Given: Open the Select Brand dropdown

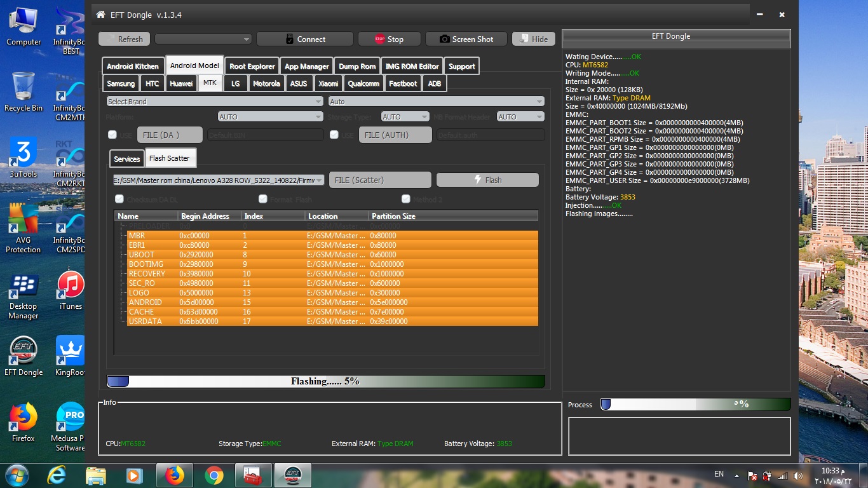Looking at the screenshot, I should click(x=215, y=101).
